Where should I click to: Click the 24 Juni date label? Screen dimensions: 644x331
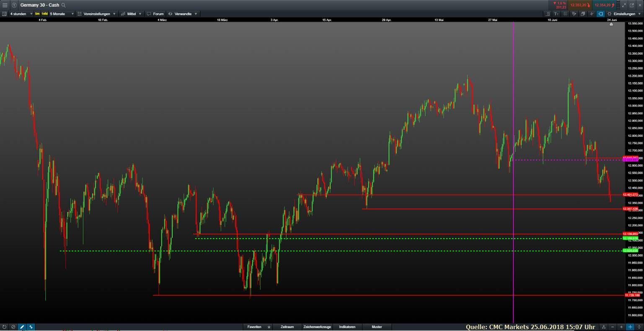[612, 20]
